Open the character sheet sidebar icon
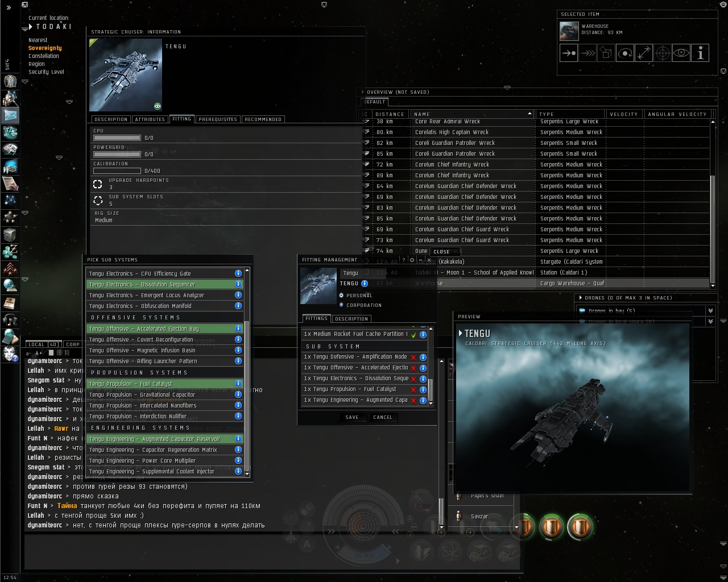 pyautogui.click(x=10, y=81)
